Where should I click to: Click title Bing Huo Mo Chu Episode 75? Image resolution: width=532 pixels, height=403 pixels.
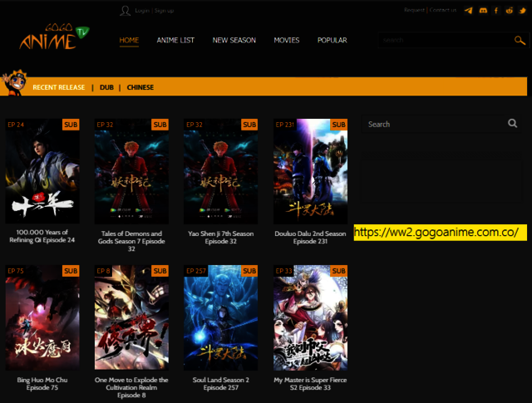42,384
